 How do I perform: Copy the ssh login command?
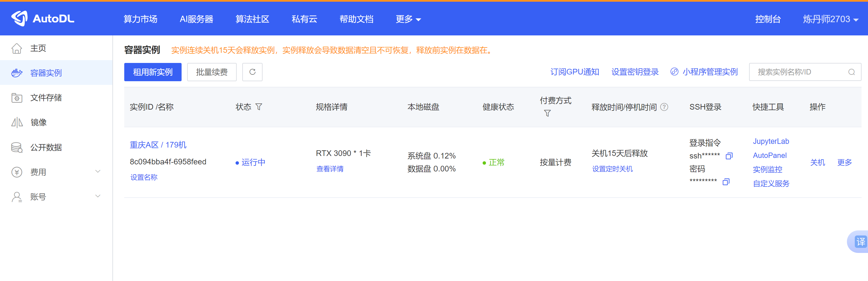click(x=729, y=156)
